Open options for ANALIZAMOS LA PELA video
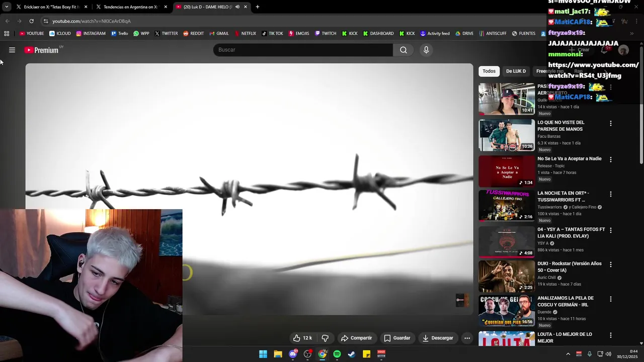The image size is (644, 362). pyautogui.click(x=611, y=299)
